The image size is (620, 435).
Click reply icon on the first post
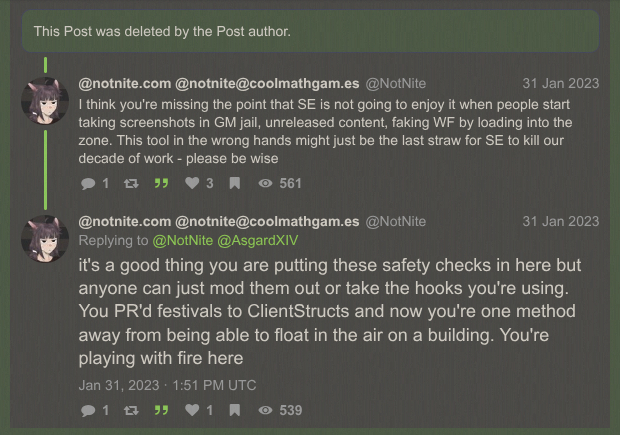[x=87, y=183]
